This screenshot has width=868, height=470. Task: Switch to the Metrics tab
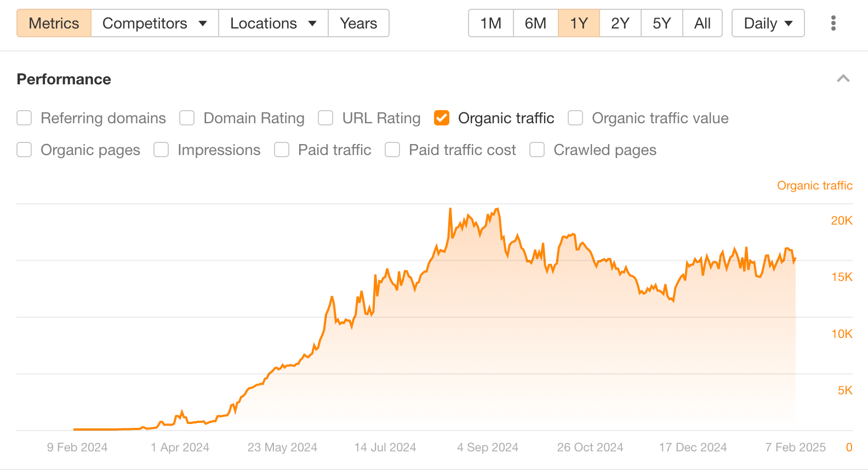tap(54, 23)
